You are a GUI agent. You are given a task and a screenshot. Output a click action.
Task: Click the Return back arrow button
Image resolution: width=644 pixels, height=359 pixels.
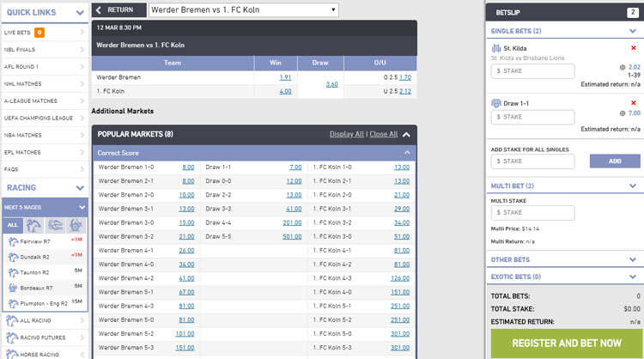pos(119,9)
